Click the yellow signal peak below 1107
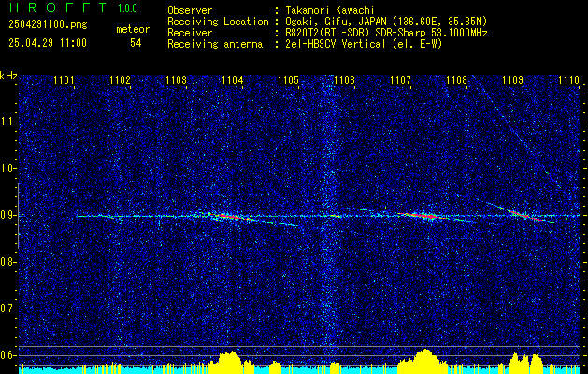 pos(423,360)
